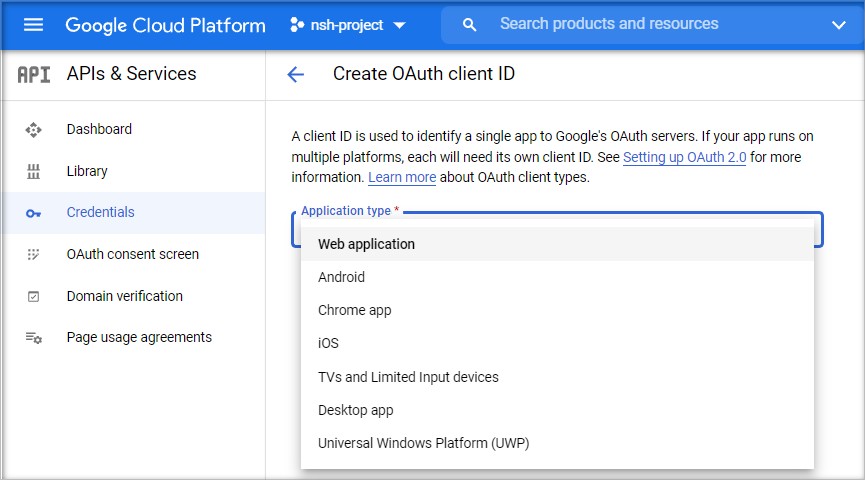Select Web application from the list
Screen dimensions: 865x480
point(557,244)
